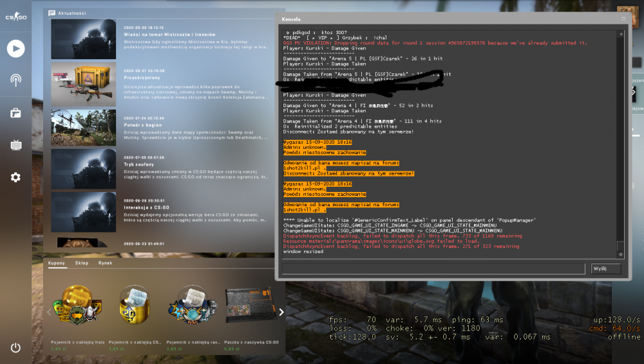The height and width of the screenshot is (364, 644).
Task: Click date 2020-07-24 on swamp news
Action: tap(144, 119)
